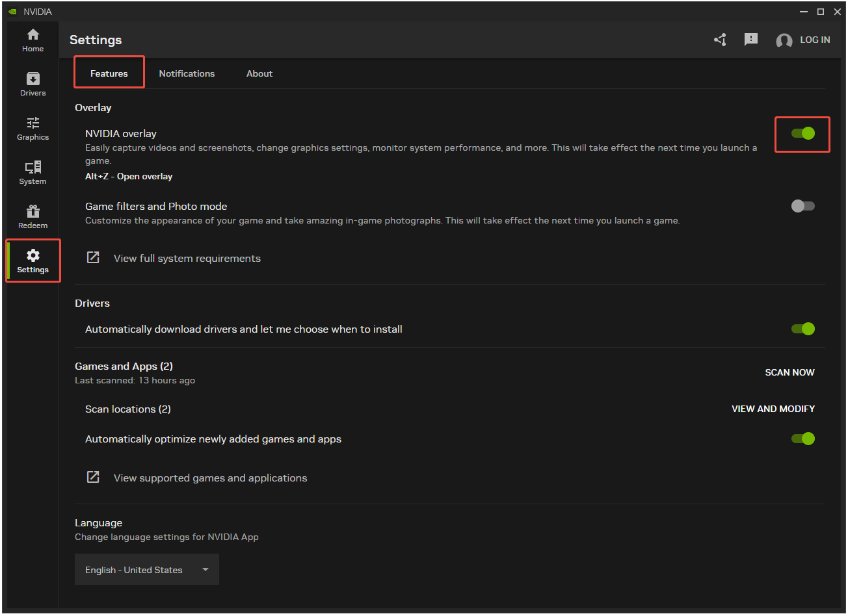Image resolution: width=848 pixels, height=616 pixels.
Task: Click the share icon in the top bar
Action: pos(720,40)
